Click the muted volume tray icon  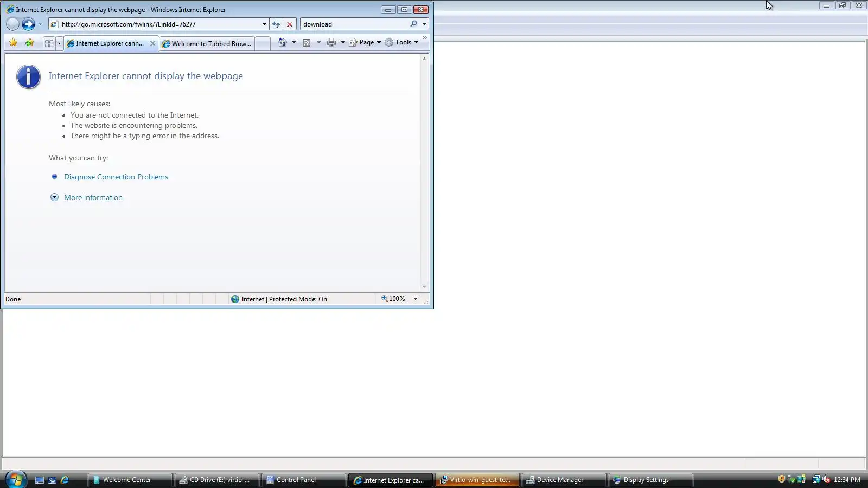826,479
